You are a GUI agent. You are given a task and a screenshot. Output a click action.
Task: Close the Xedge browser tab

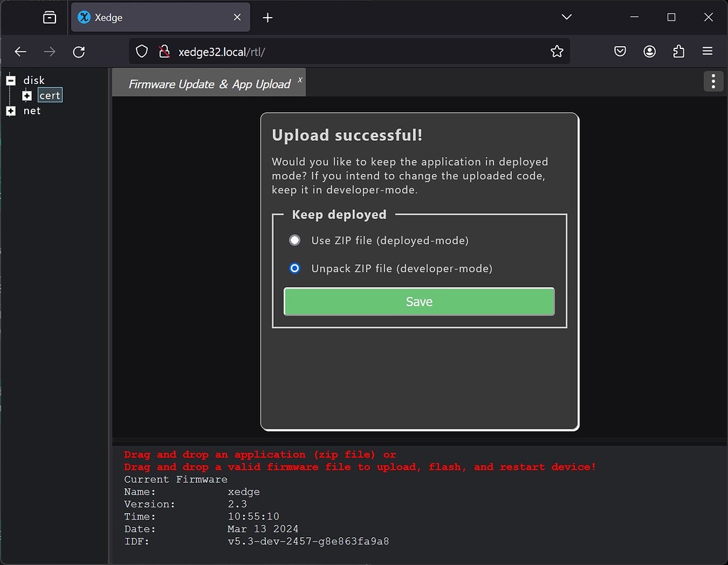click(x=237, y=17)
